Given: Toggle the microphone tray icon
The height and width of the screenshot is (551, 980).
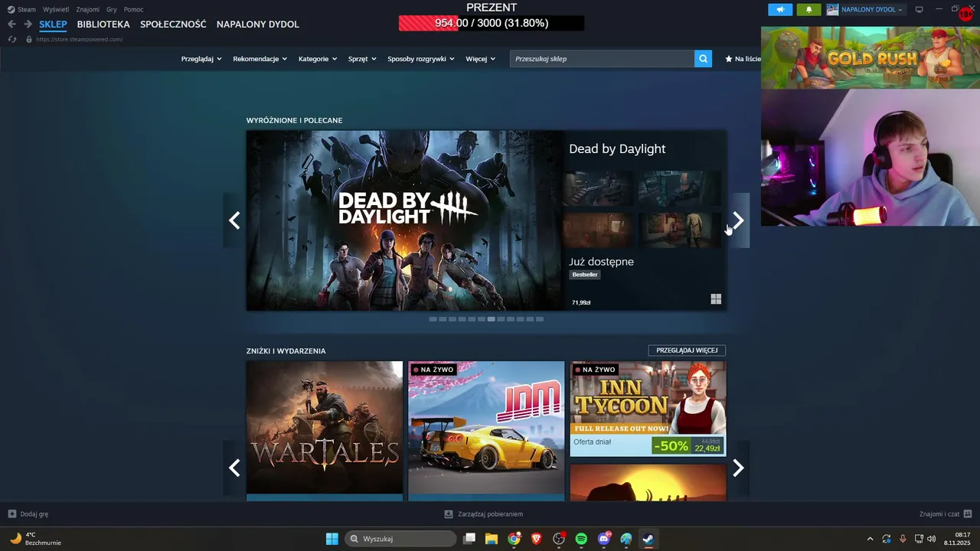Looking at the screenshot, I should point(903,539).
